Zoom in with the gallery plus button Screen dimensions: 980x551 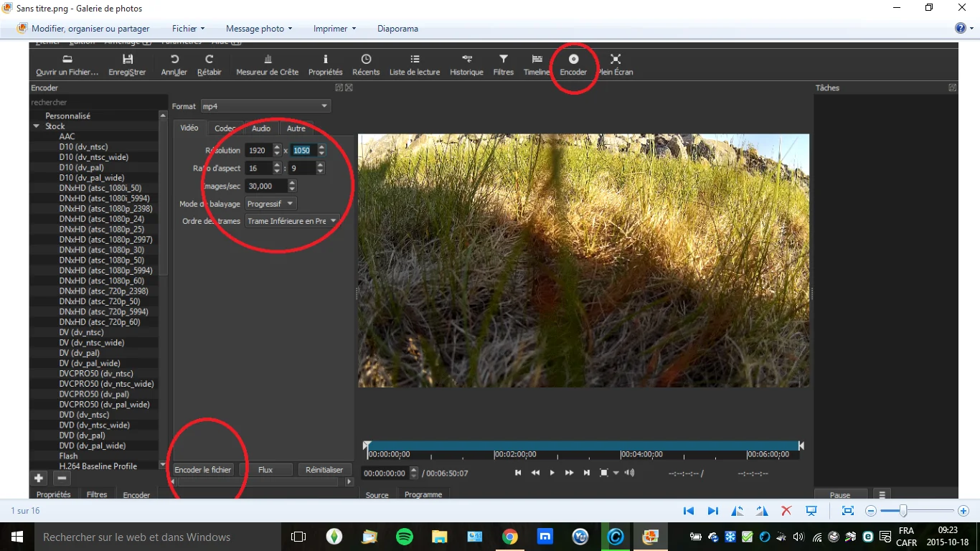click(x=963, y=511)
